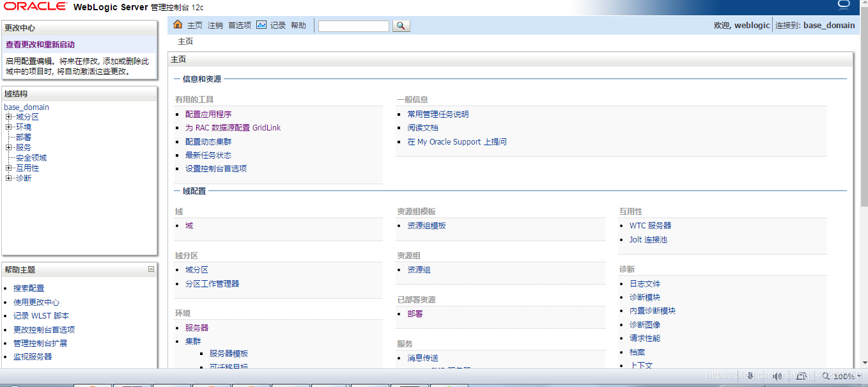The image size is (868, 387).
Task: Click the magnifier search button
Action: pos(401,26)
